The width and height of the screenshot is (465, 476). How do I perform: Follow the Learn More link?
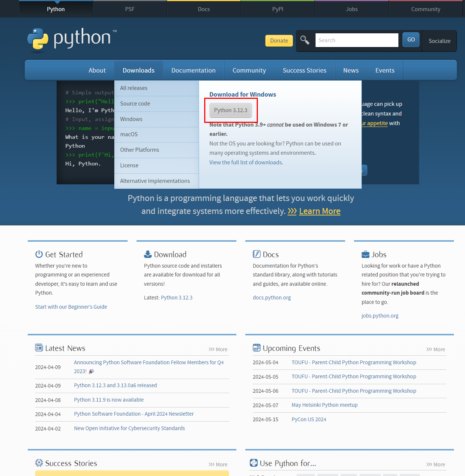pyautogui.click(x=320, y=211)
